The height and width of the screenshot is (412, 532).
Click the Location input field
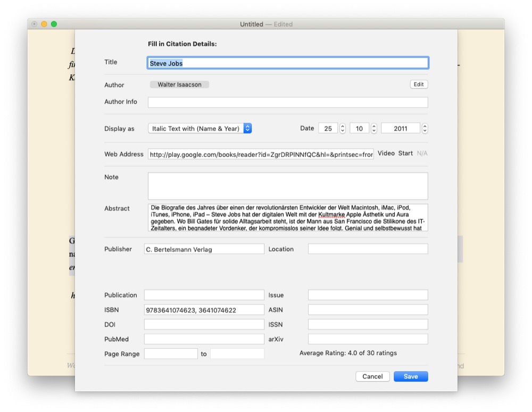click(368, 249)
